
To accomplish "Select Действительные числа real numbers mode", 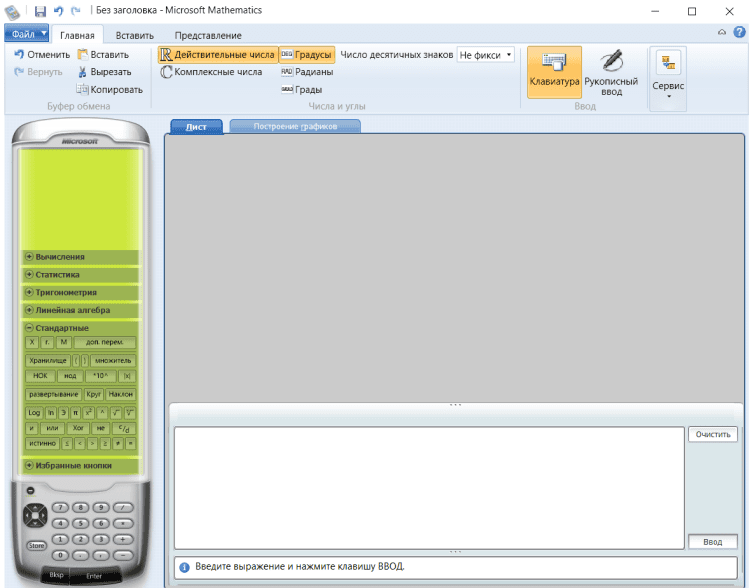I will coord(218,55).
